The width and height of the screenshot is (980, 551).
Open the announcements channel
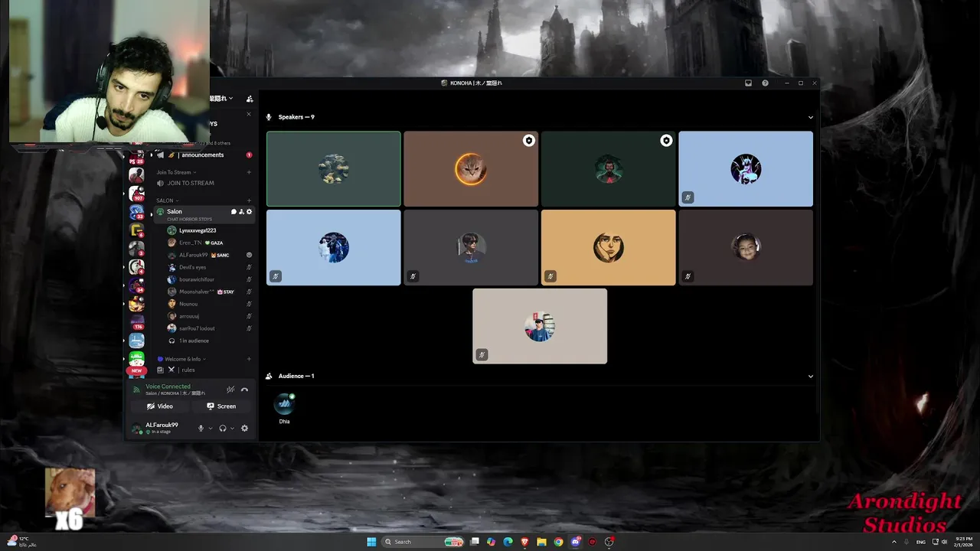click(202, 155)
